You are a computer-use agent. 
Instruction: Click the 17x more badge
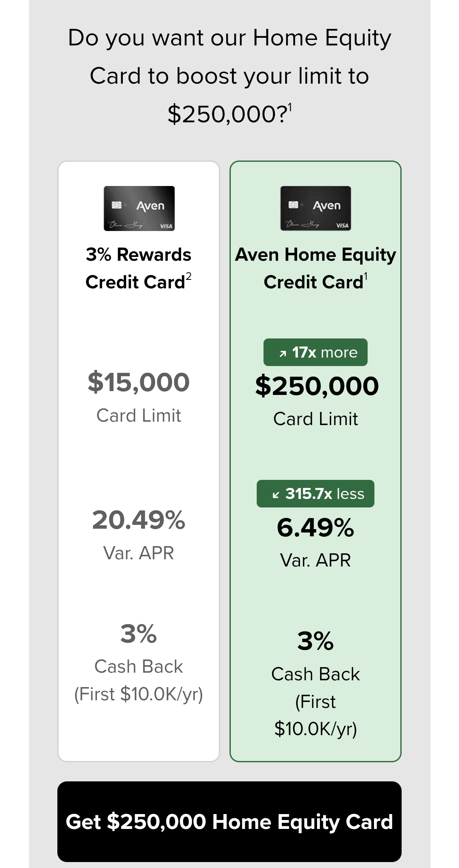315,352
